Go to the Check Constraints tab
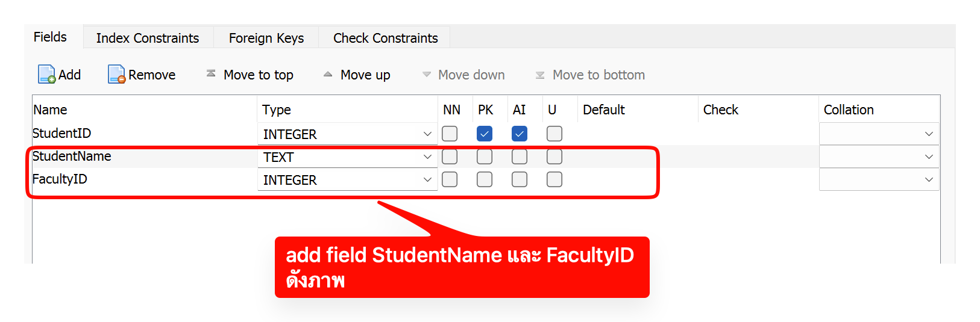 (x=386, y=38)
